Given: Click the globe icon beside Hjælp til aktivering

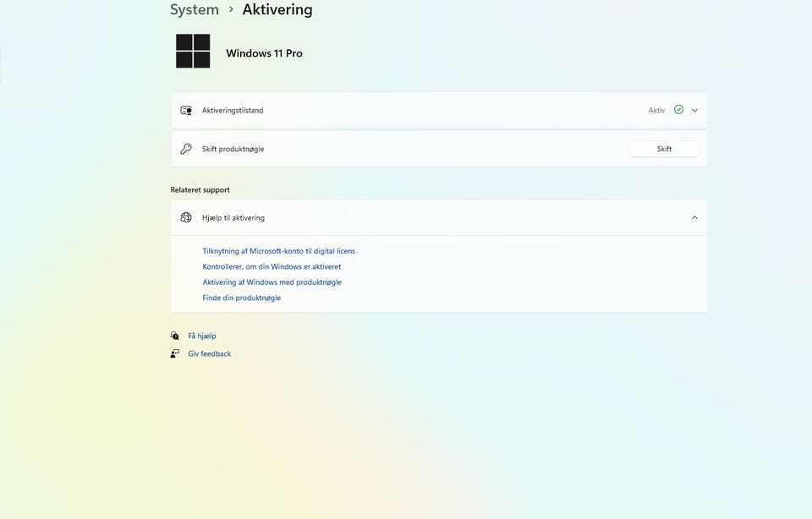Looking at the screenshot, I should pyautogui.click(x=186, y=218).
